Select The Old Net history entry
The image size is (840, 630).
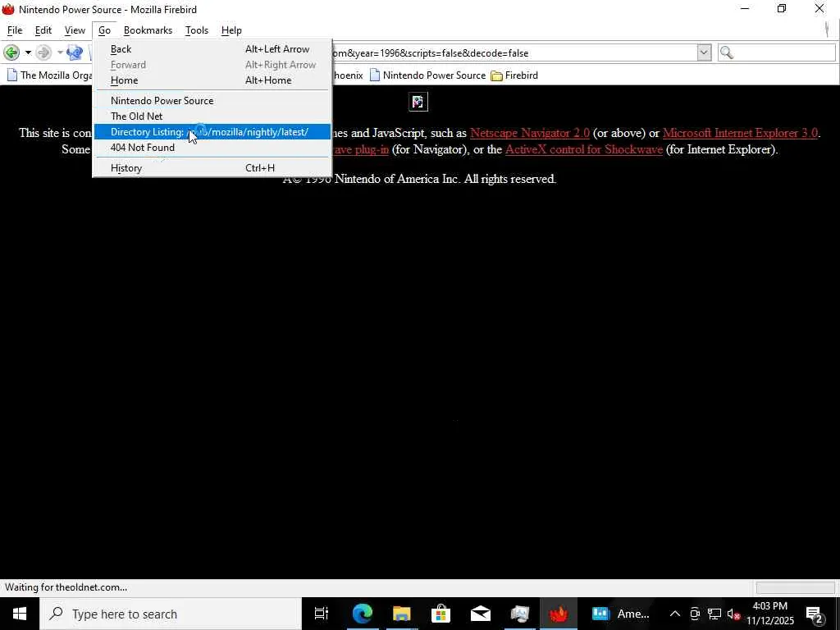(x=212, y=116)
